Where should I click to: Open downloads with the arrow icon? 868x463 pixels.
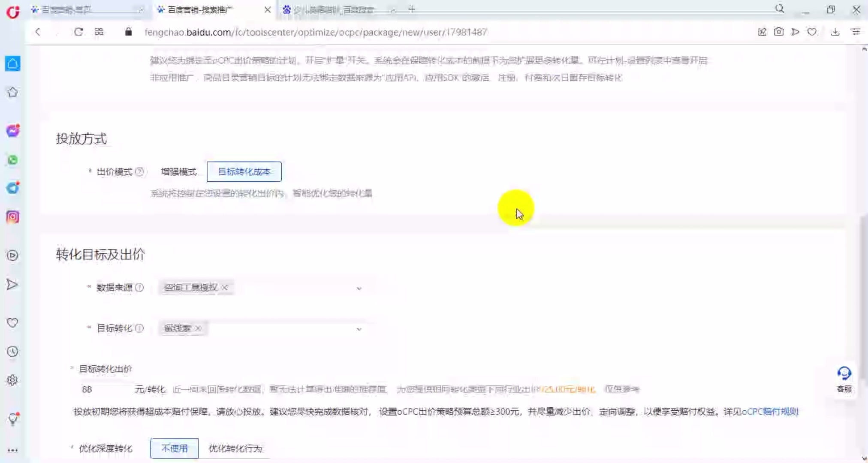(x=835, y=31)
